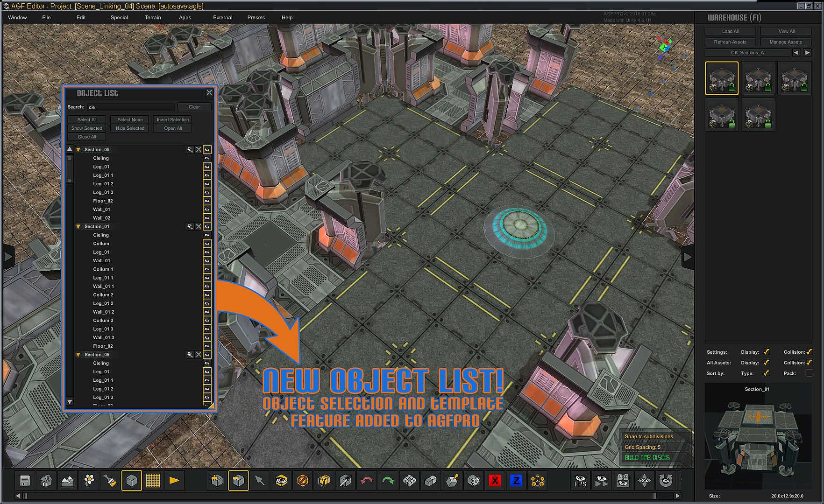Image resolution: width=824 pixels, height=504 pixels.
Task: Collapse the first Section_05 tree group
Action: tap(78, 150)
